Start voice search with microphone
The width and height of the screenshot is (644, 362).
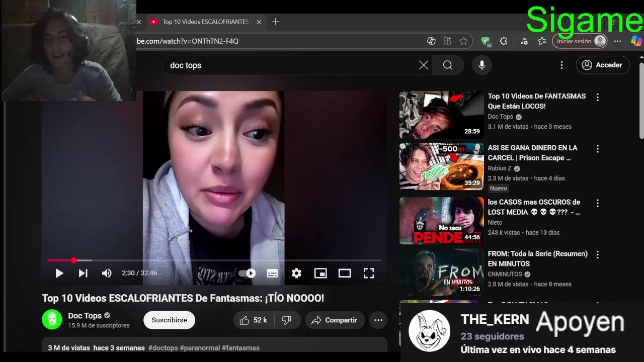click(482, 65)
